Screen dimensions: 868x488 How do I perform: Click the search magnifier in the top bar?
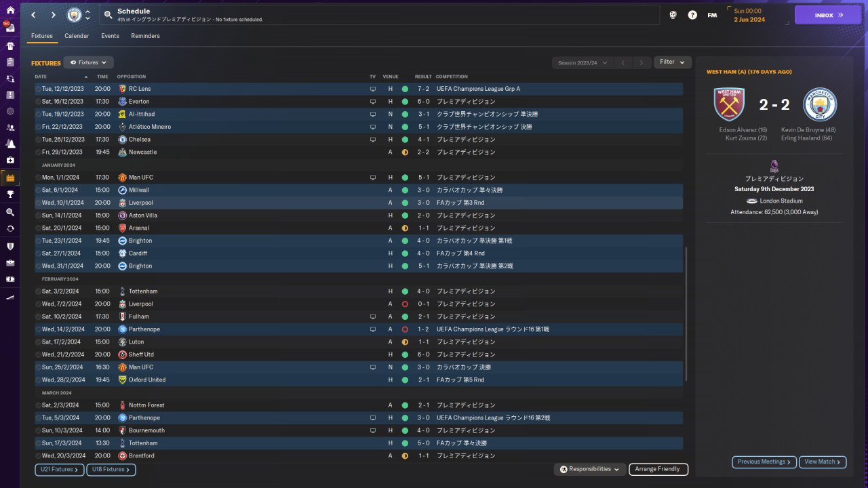[x=108, y=15]
